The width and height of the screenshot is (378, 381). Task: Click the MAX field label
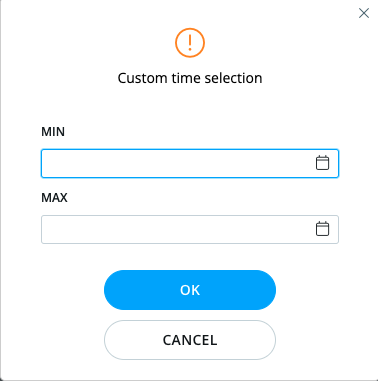54,198
